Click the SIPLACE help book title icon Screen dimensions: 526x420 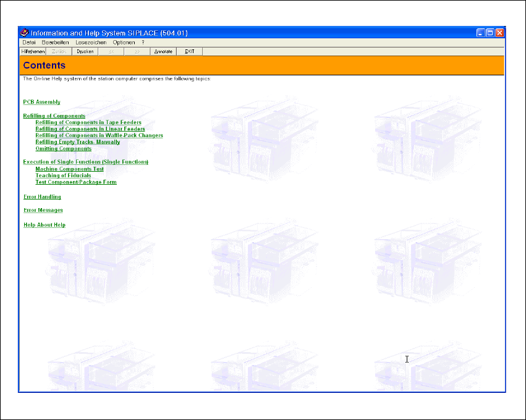tap(24, 33)
